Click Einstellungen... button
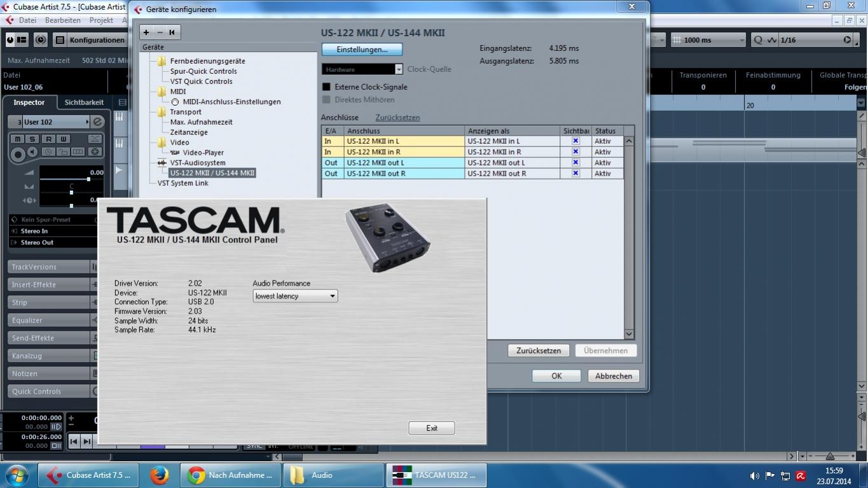Image resolution: width=868 pixels, height=488 pixels. click(x=362, y=50)
